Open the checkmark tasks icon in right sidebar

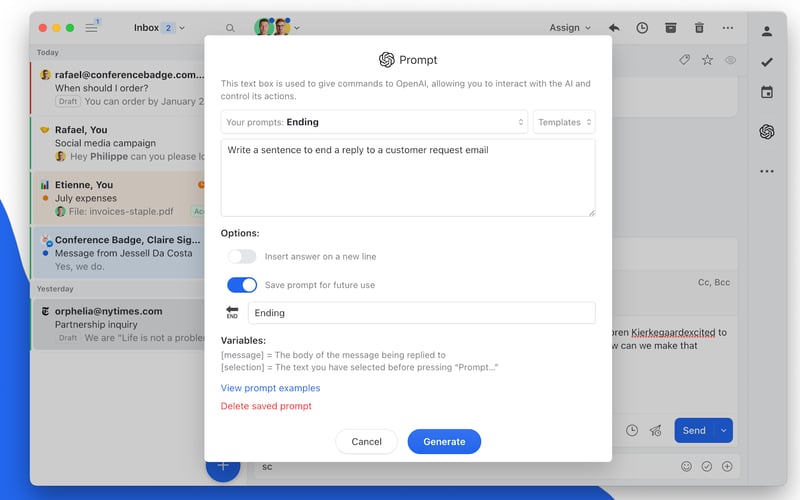(767, 62)
